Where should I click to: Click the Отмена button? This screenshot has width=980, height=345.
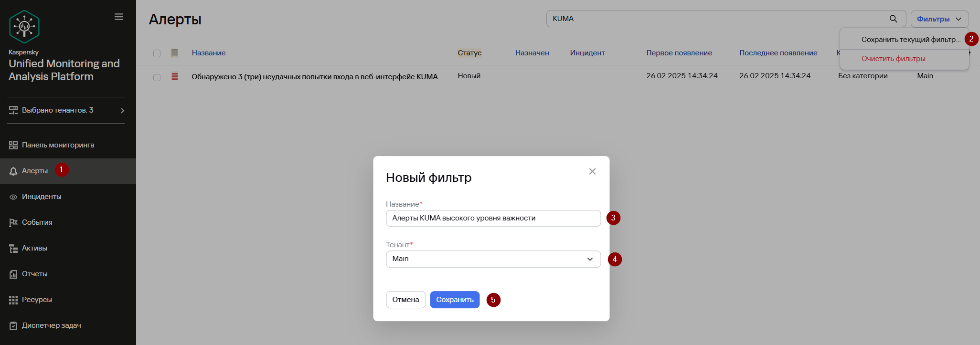tap(405, 300)
